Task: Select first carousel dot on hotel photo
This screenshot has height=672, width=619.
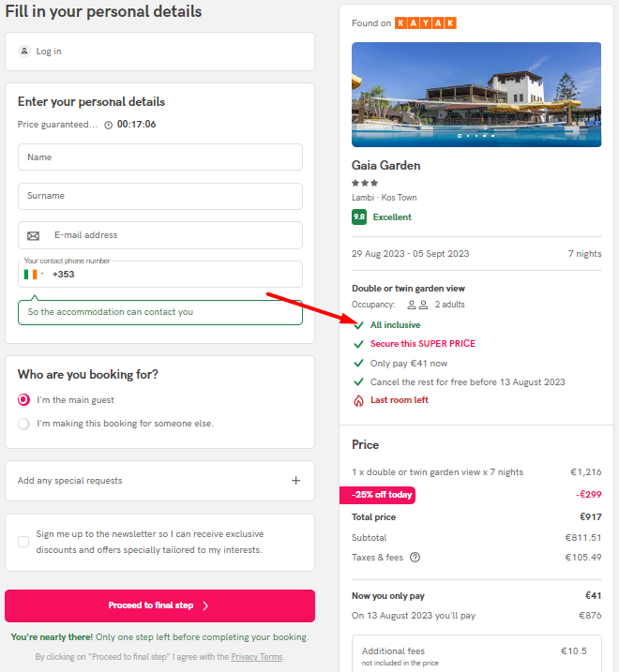Action: pyautogui.click(x=460, y=136)
